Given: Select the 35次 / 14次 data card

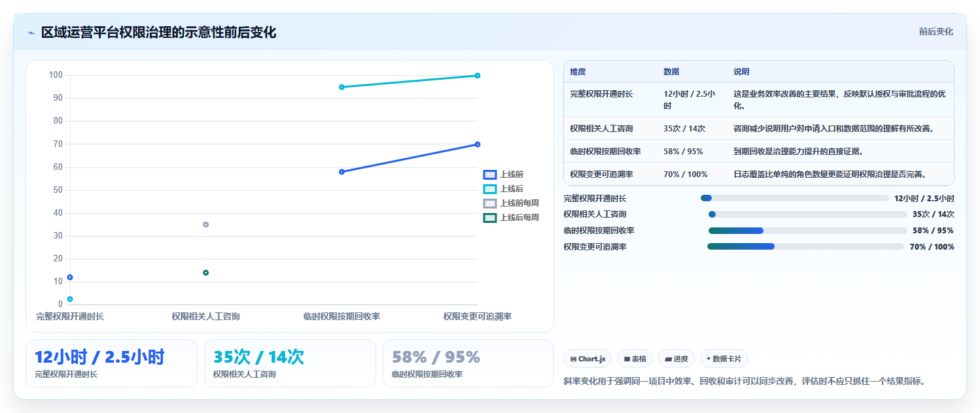Looking at the screenshot, I should click(290, 363).
